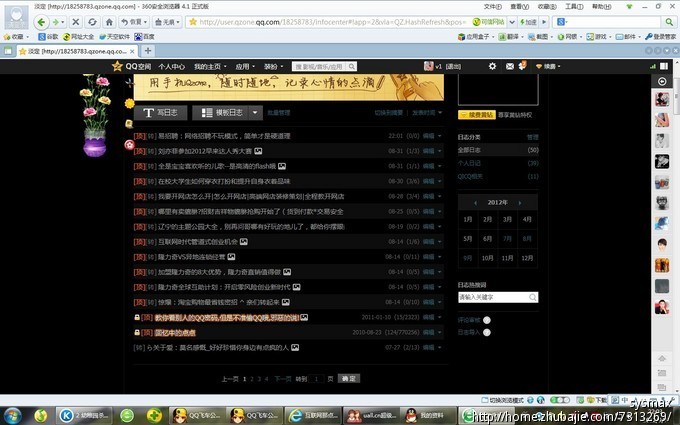Open the 谷歌 bookmark
The height and width of the screenshot is (425, 680).
pos(48,37)
